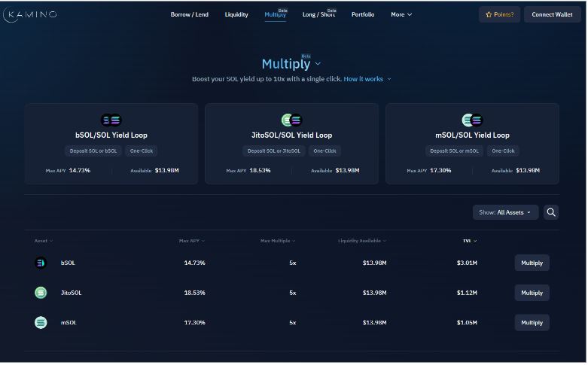The height and width of the screenshot is (365, 588).
Task: Click Max APY 14.73% on bSOL card
Action: click(68, 171)
